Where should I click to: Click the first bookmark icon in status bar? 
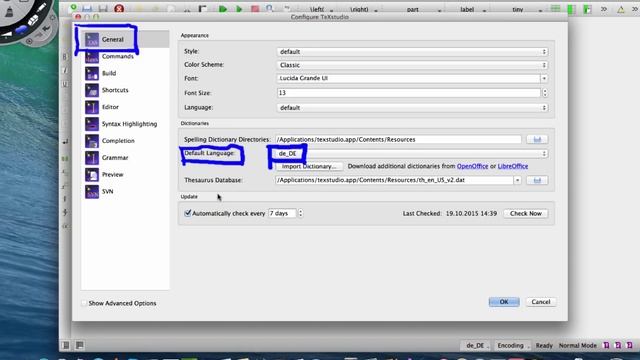click(607, 345)
